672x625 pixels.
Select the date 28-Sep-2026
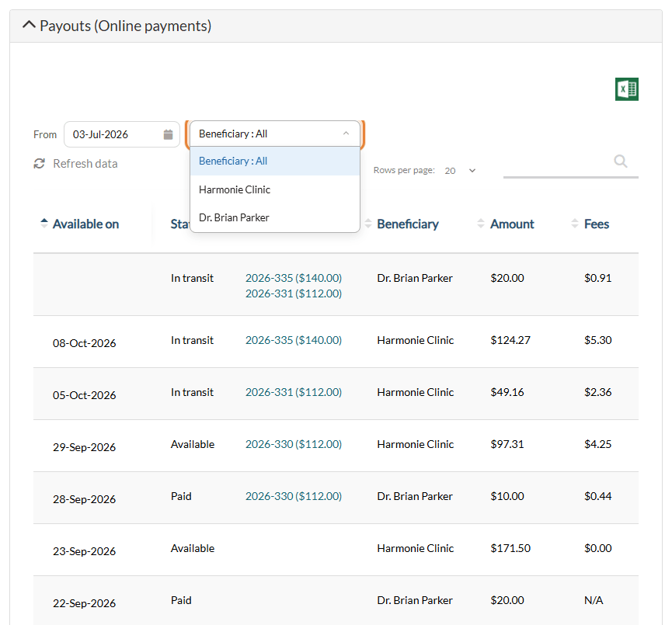85,499
